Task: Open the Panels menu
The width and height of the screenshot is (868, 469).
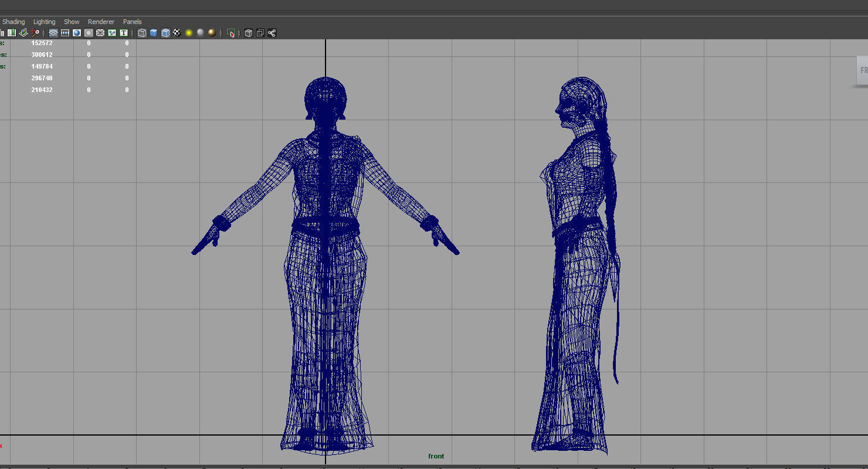Action: point(133,22)
